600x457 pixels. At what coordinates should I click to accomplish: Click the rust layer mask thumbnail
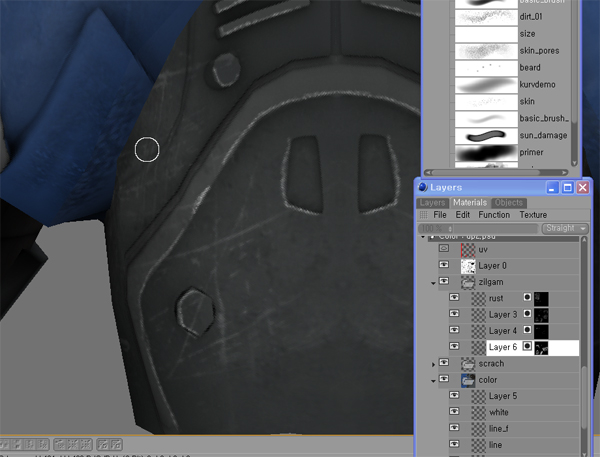(x=542, y=299)
